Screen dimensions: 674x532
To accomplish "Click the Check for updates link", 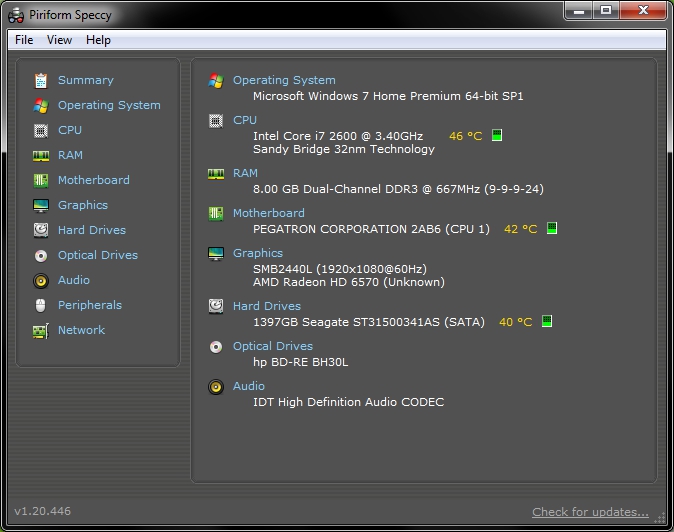I will [x=590, y=512].
